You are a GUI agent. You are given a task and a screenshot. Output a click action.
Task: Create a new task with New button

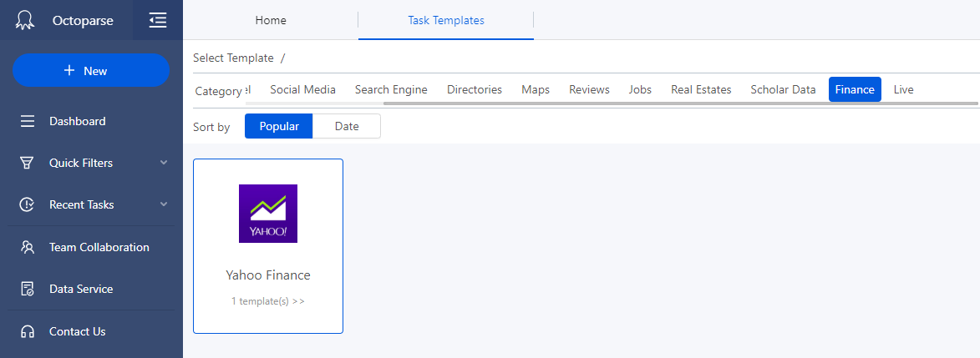click(x=91, y=71)
